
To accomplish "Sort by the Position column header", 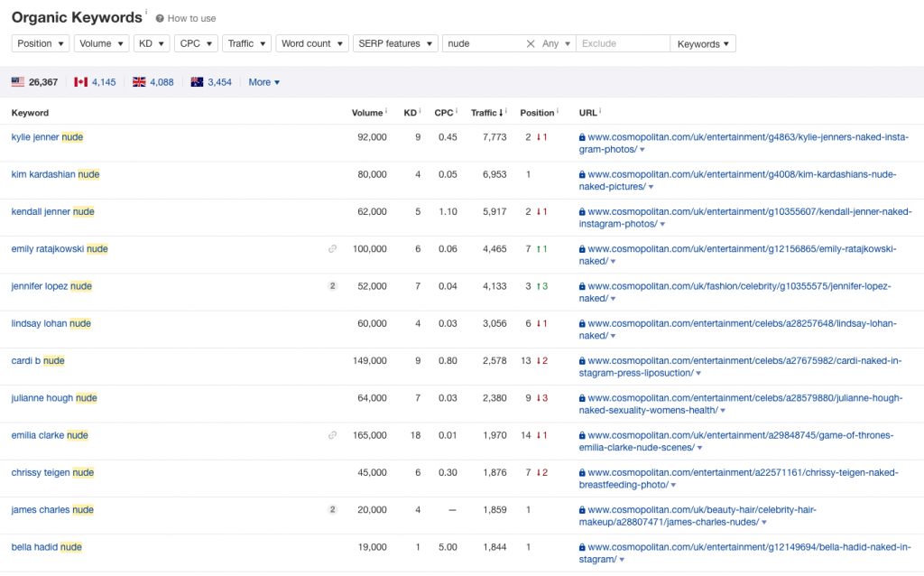I will coord(537,113).
